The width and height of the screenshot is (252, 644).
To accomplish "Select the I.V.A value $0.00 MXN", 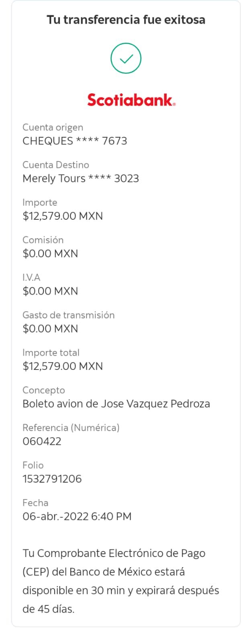I will [x=50, y=291].
